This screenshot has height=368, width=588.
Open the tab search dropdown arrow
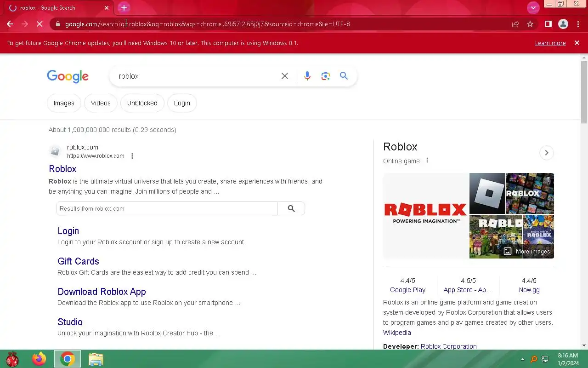[x=533, y=8]
